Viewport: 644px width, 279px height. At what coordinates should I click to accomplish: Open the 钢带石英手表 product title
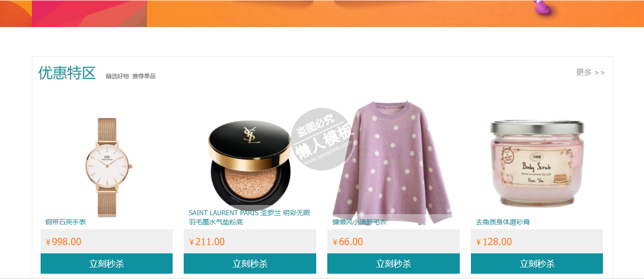coord(66,222)
